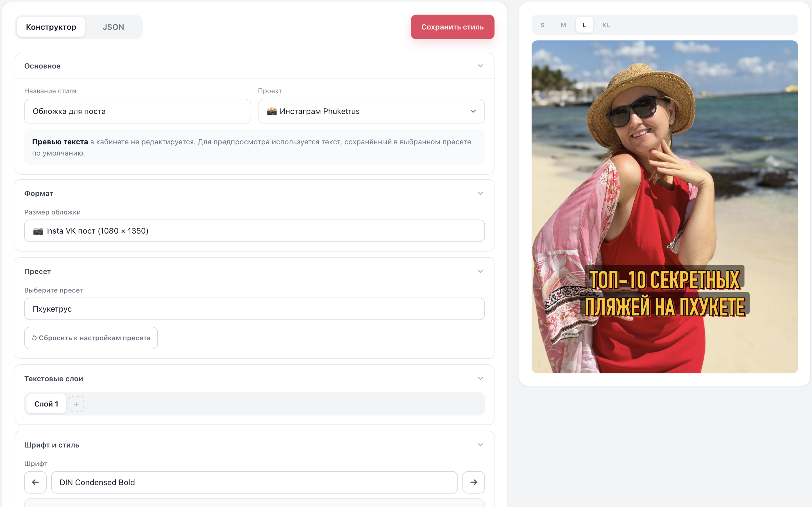The height and width of the screenshot is (507, 812).
Task: Collapse the Основное section chevron
Action: pos(480,66)
